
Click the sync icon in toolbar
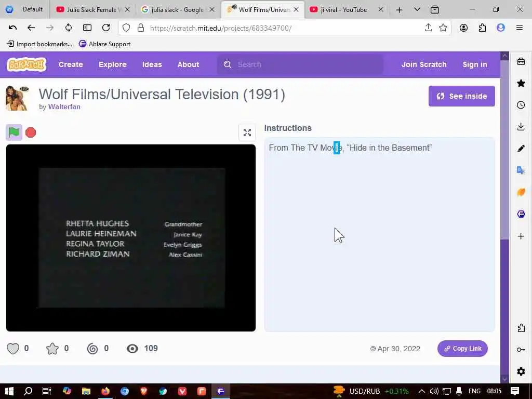69,28
